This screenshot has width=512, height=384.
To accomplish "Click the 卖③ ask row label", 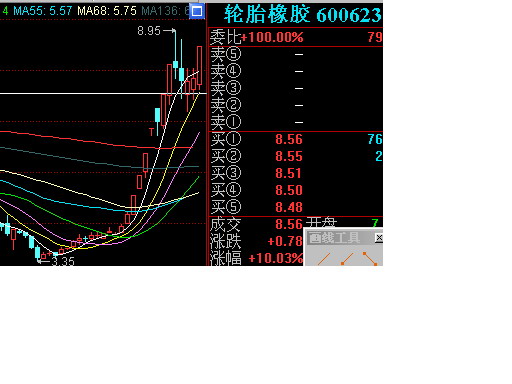I will [226, 88].
